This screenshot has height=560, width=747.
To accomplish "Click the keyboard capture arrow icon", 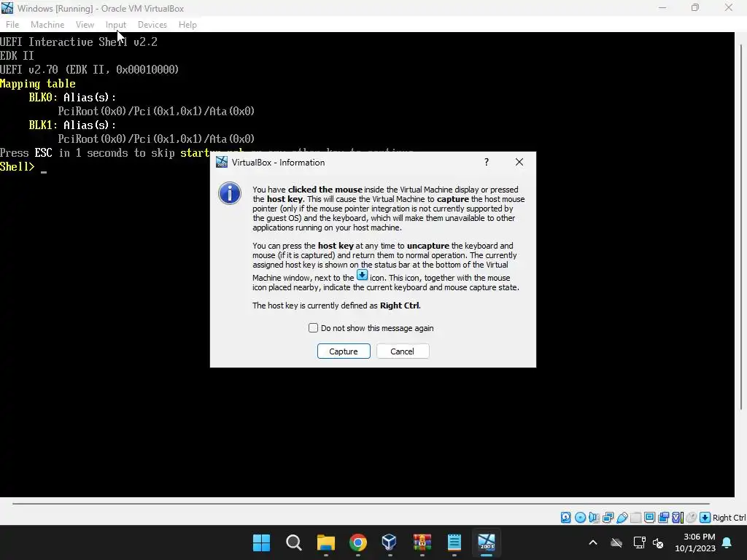I will pyautogui.click(x=705, y=518).
